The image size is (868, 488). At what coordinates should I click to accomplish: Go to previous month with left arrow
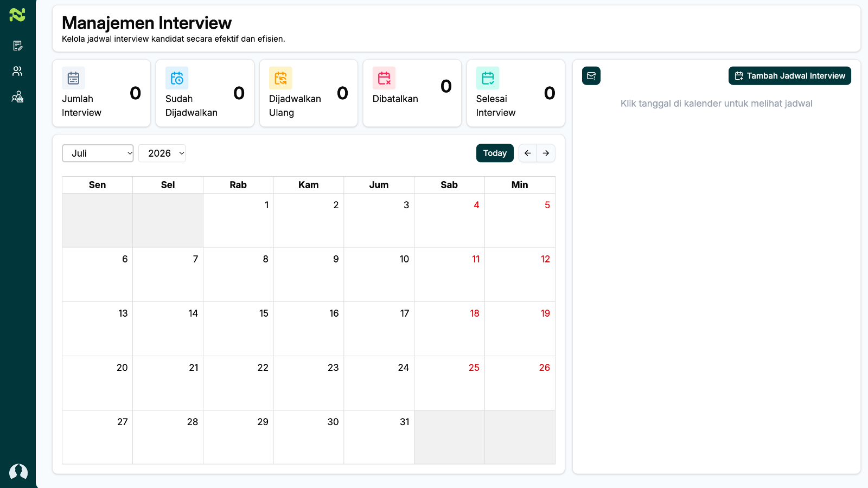528,153
